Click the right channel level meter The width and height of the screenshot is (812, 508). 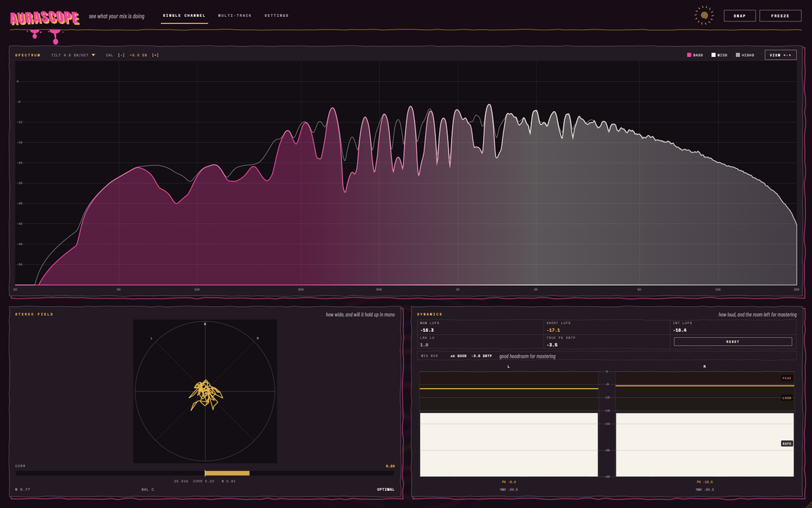704,424
